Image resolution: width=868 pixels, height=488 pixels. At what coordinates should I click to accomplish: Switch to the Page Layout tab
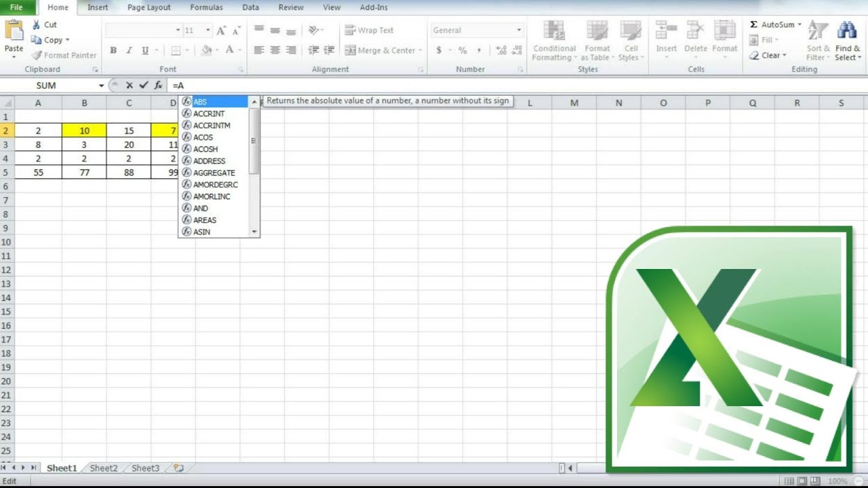click(149, 7)
